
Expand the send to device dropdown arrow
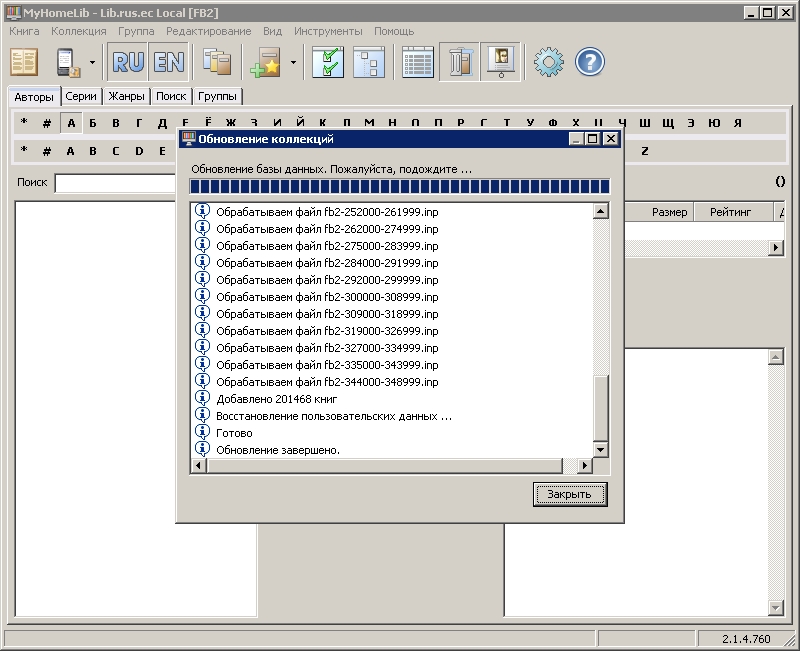pos(92,62)
